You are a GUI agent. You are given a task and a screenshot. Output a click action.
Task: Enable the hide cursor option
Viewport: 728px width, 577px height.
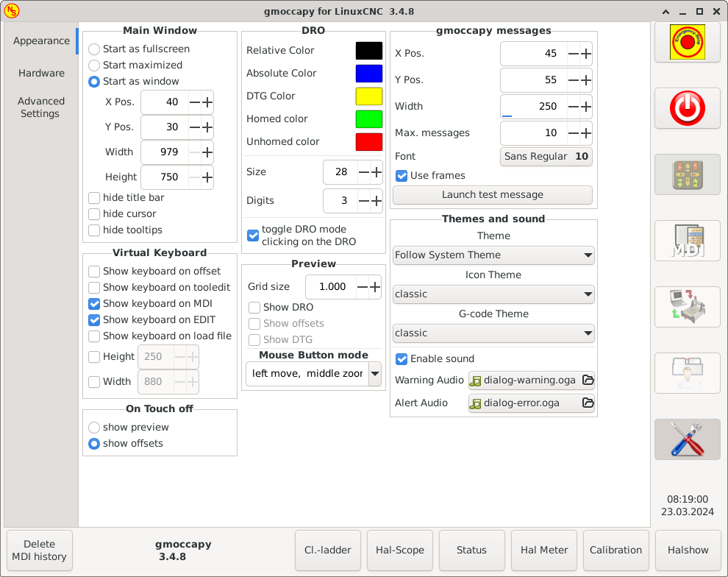point(93,214)
